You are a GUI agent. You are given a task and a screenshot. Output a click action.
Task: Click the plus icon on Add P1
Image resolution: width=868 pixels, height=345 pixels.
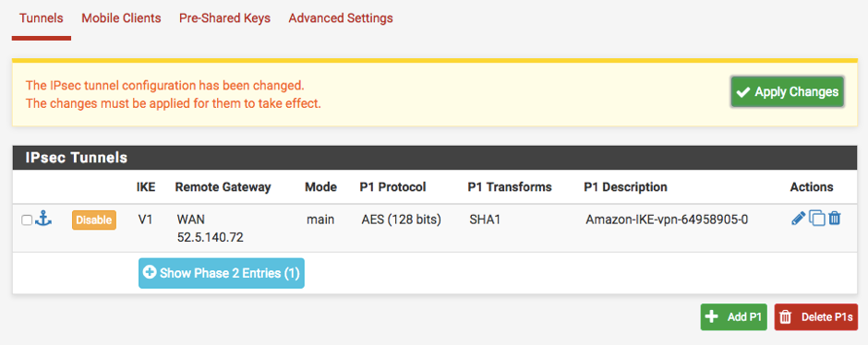[711, 317]
